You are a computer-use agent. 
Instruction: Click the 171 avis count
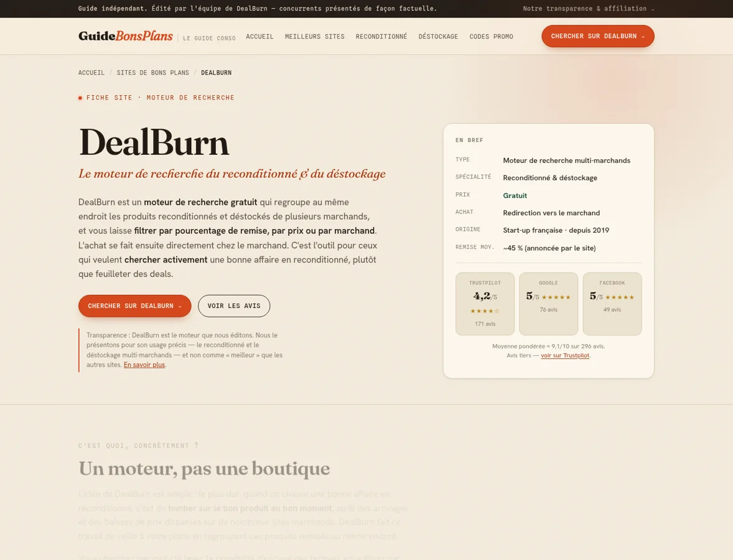485,324
